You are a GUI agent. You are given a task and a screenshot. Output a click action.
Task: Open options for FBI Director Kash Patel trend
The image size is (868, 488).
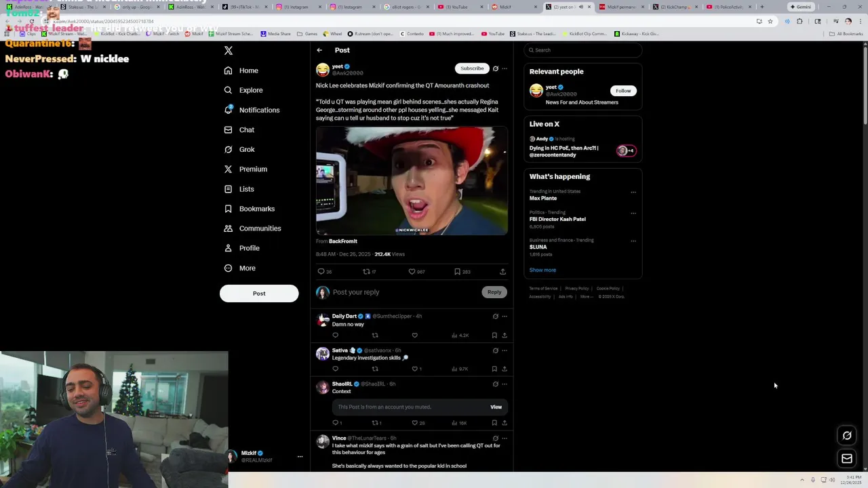[x=633, y=213]
